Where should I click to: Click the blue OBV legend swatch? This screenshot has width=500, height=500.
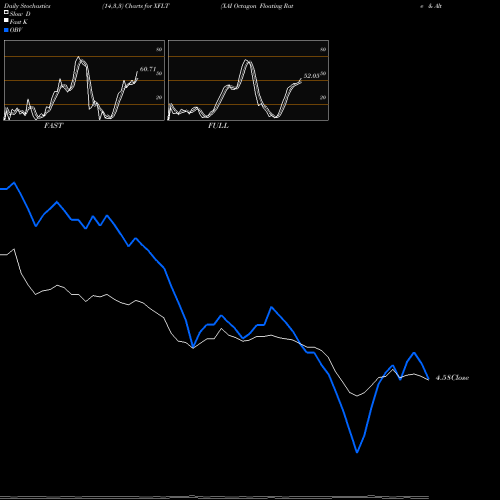click(6, 30)
